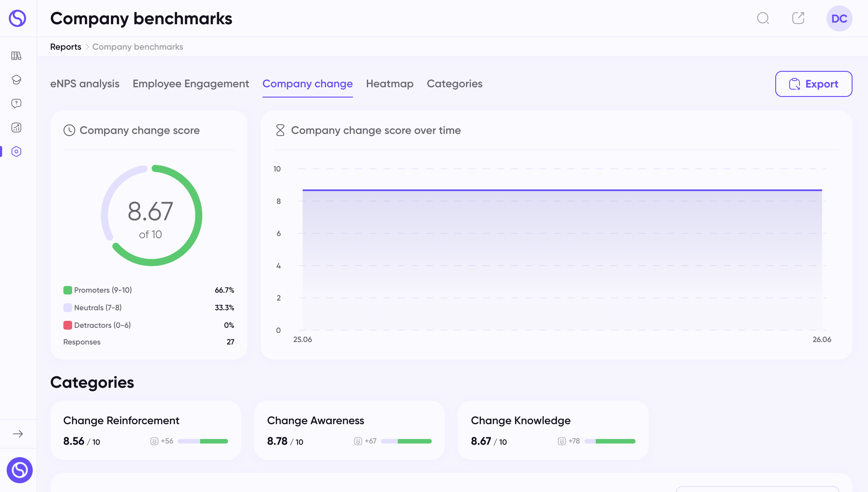
Task: Click smiley icon next to +56
Action: 154,441
